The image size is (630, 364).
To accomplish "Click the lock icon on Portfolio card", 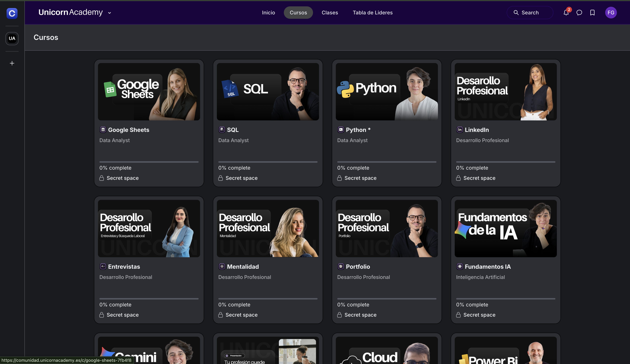I will [x=339, y=315].
